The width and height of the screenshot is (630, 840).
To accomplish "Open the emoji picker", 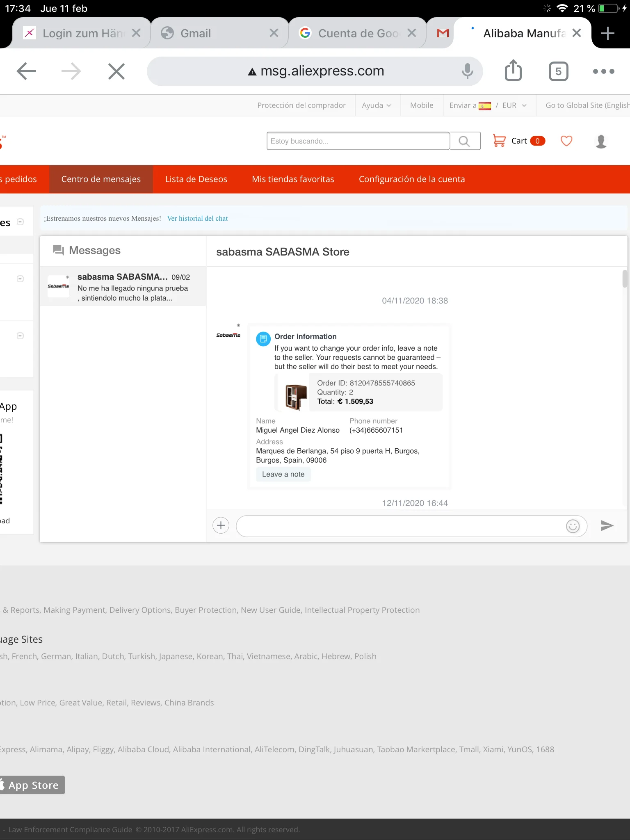I will (x=573, y=526).
